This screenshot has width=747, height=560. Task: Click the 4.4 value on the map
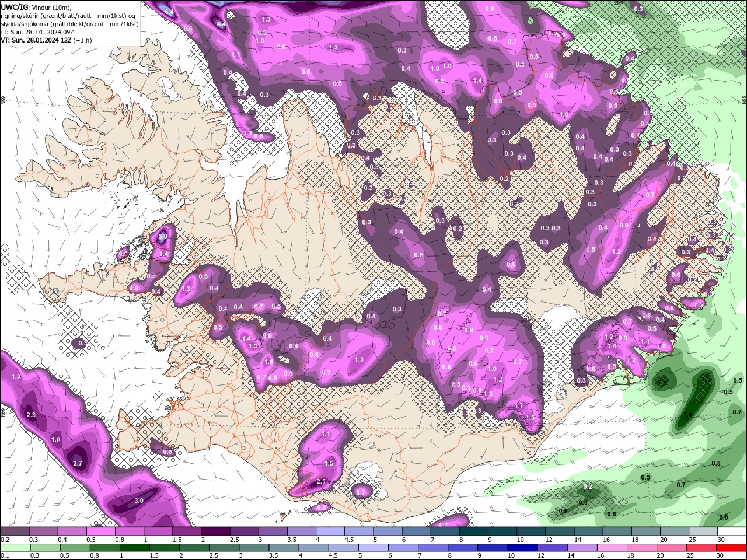coord(221,24)
